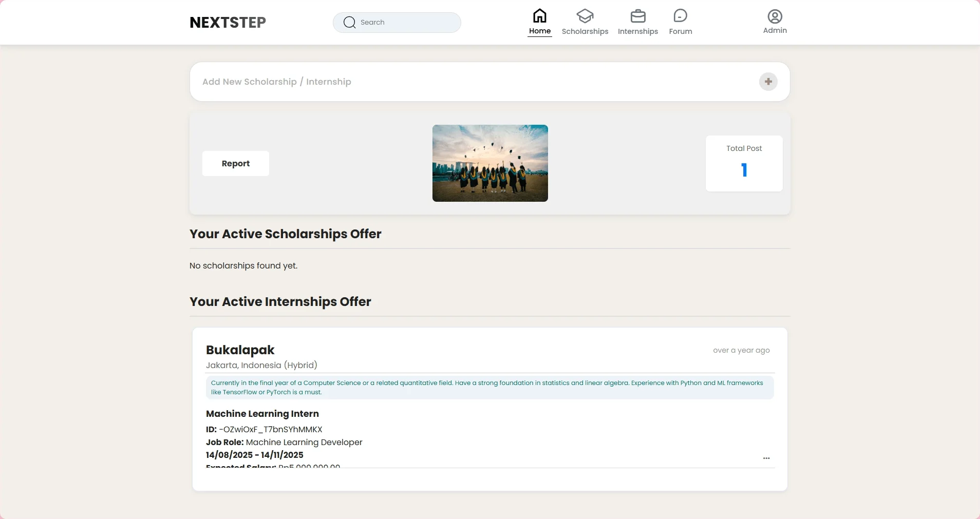Click Add New Scholarship / Internship field
Image resolution: width=980 pixels, height=519 pixels.
(490, 82)
